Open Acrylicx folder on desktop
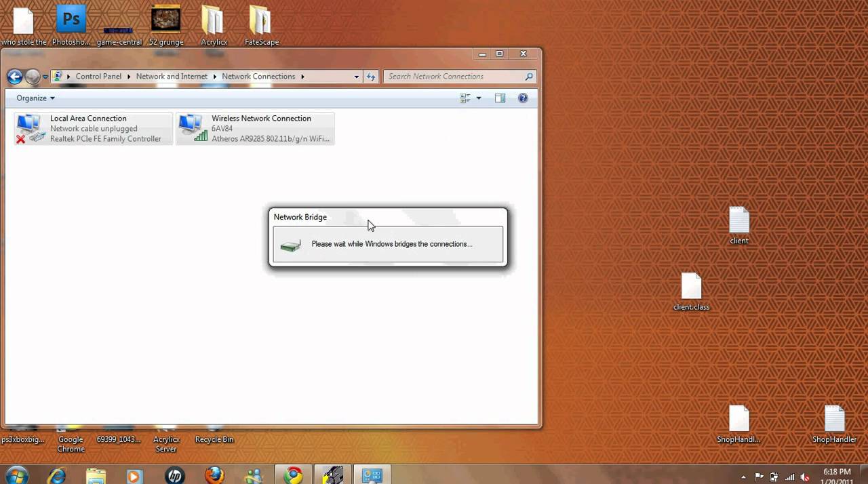Screen dimensions: 868x484 pos(214,26)
